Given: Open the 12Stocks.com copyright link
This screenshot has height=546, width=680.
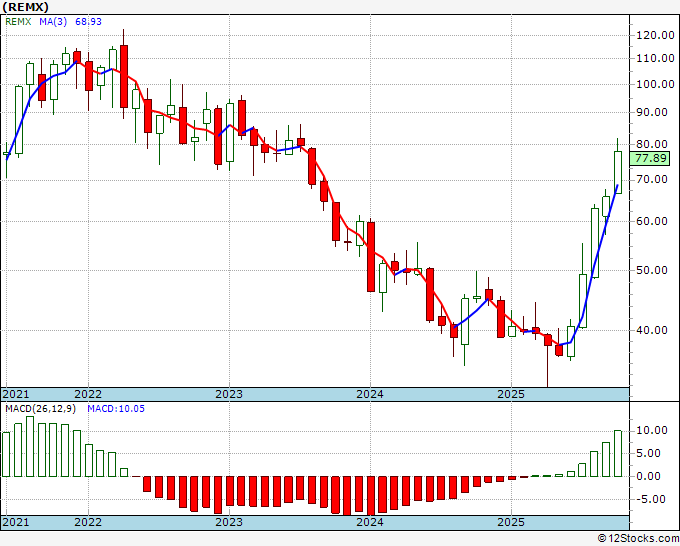Looking at the screenshot, I should click(638, 539).
